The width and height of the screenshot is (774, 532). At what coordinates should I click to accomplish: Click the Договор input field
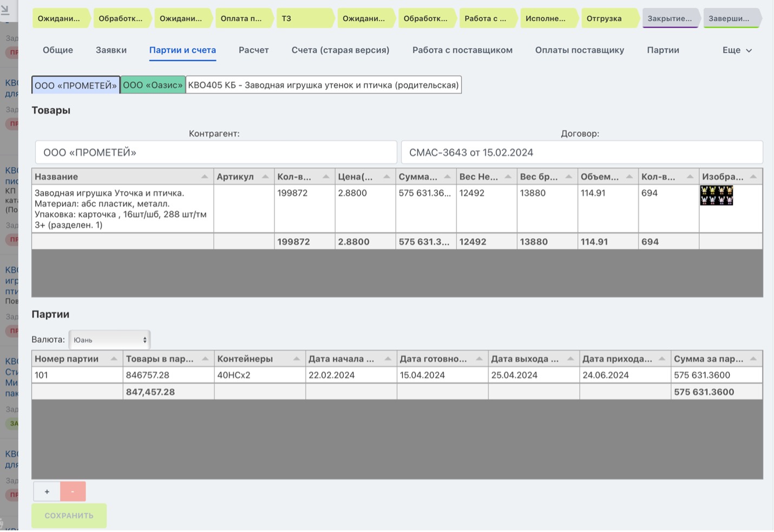[x=581, y=153]
